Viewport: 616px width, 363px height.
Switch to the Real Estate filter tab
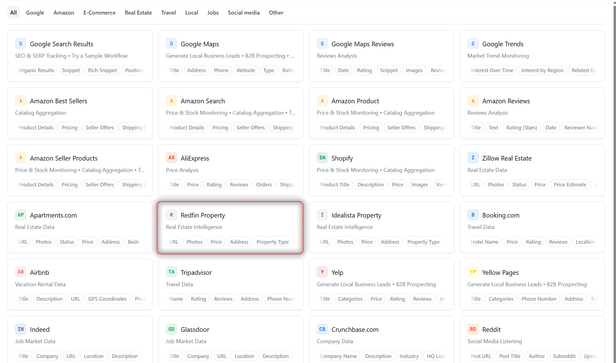coord(138,13)
